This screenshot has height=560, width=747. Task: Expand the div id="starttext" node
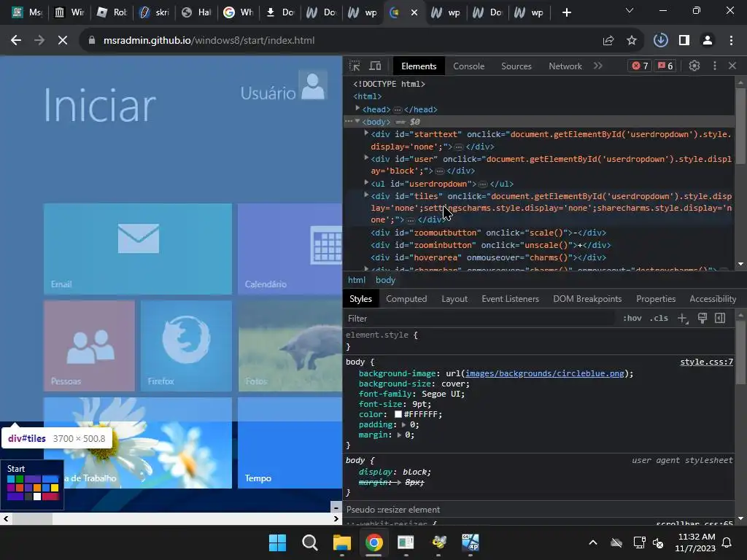[366, 133]
